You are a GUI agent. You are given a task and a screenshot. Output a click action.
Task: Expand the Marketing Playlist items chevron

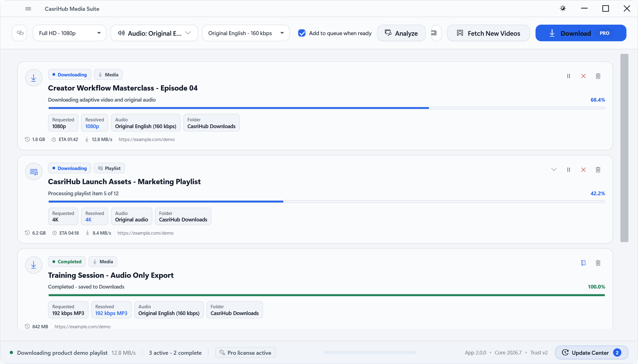tap(554, 170)
